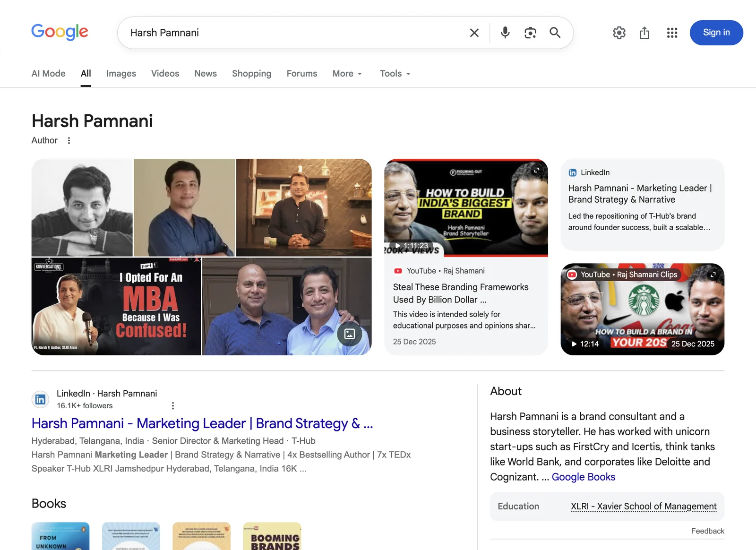Expand Raj Shamani Clips video preview icon
This screenshot has width=756, height=550.
[x=713, y=275]
